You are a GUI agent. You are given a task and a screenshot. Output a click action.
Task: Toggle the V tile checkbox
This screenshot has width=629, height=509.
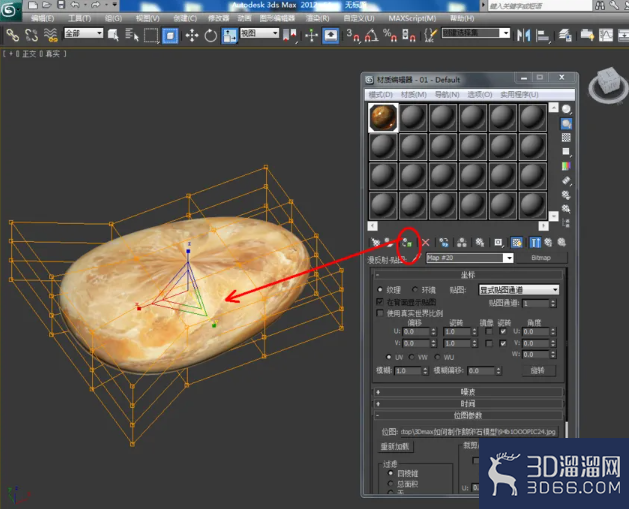pyautogui.click(x=503, y=343)
